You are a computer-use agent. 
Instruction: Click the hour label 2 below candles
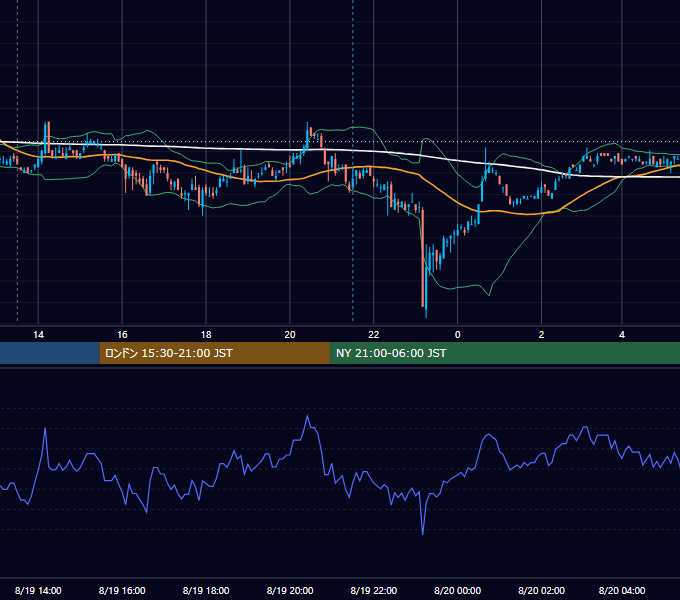tap(541, 335)
